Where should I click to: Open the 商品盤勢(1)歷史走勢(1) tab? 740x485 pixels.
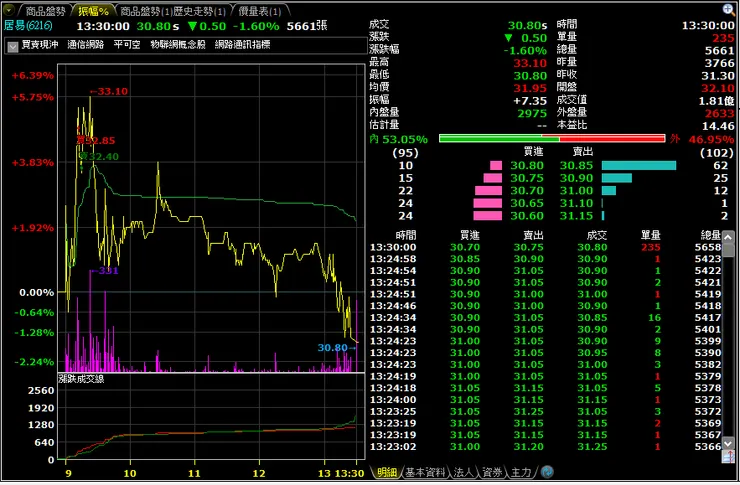point(173,10)
